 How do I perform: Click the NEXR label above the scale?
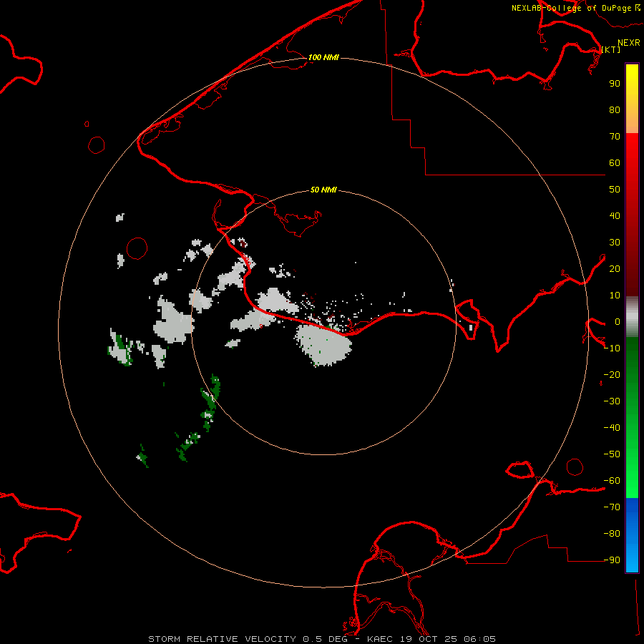pos(629,43)
